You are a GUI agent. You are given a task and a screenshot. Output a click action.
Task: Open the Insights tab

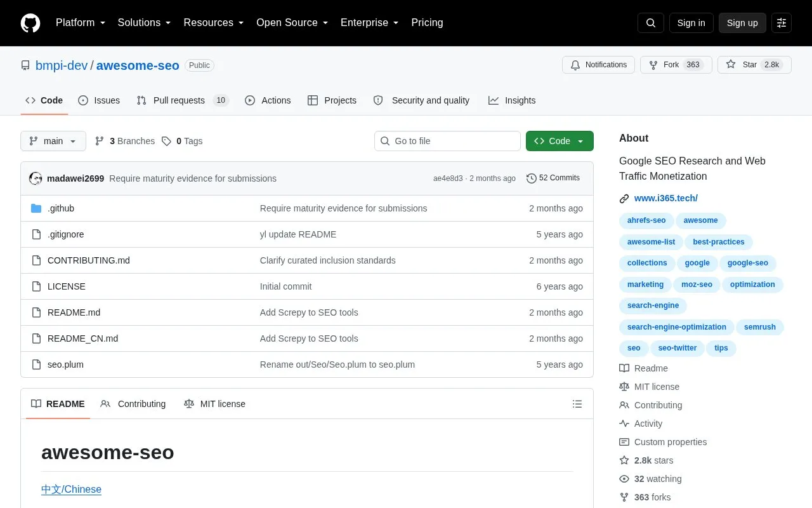(x=512, y=100)
